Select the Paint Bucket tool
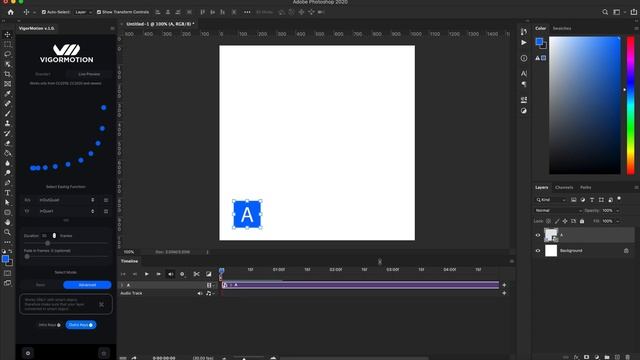The width and height of the screenshot is (640, 360). (7, 153)
